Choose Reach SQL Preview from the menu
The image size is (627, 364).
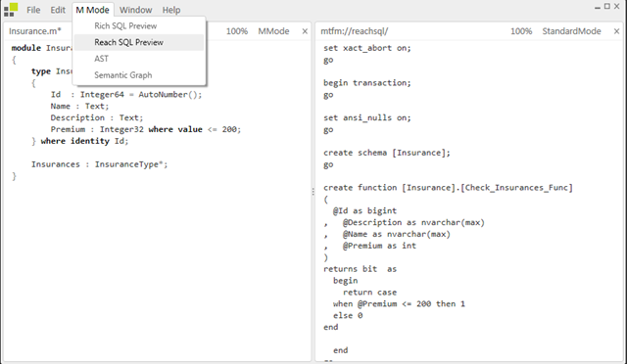pyautogui.click(x=139, y=42)
